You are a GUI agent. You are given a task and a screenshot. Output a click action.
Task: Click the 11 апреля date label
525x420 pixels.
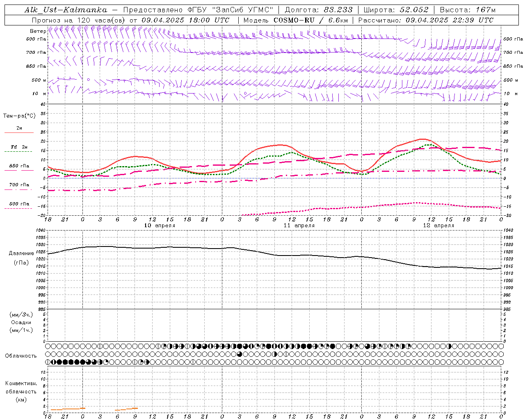pyautogui.click(x=299, y=226)
